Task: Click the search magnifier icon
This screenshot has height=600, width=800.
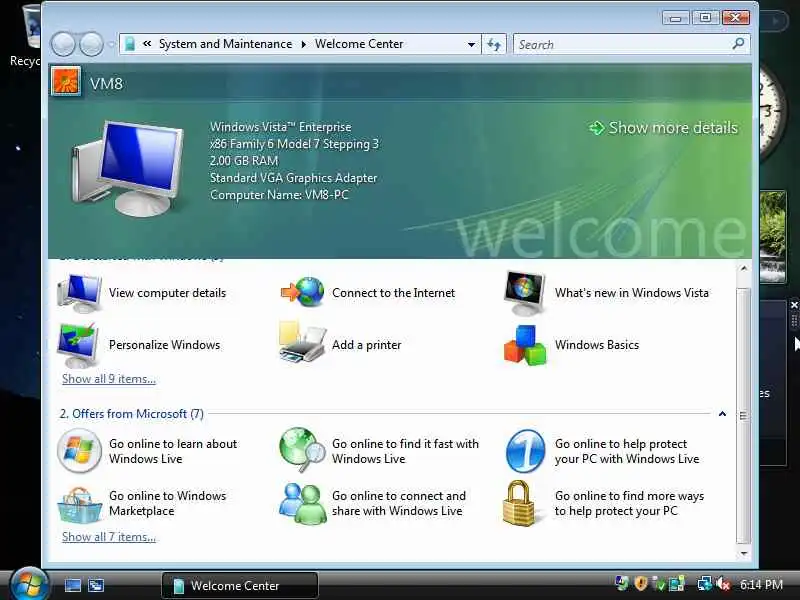Action: click(x=738, y=44)
